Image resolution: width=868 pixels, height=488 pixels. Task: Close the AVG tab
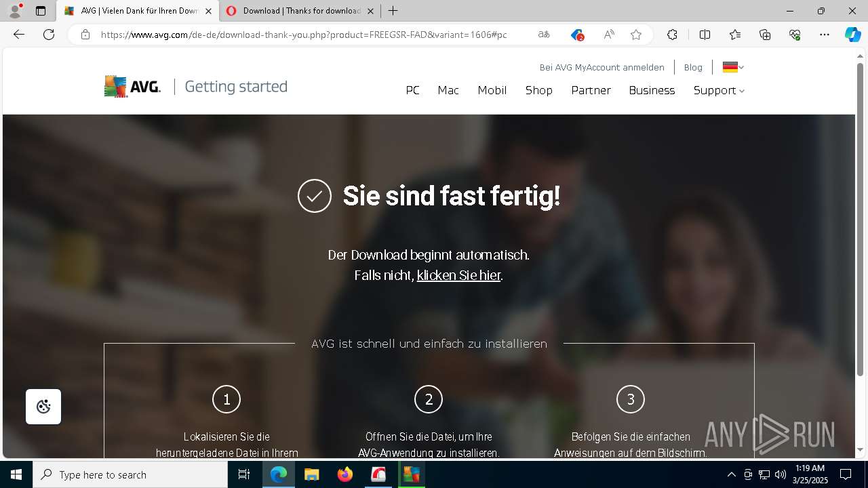[x=208, y=11]
